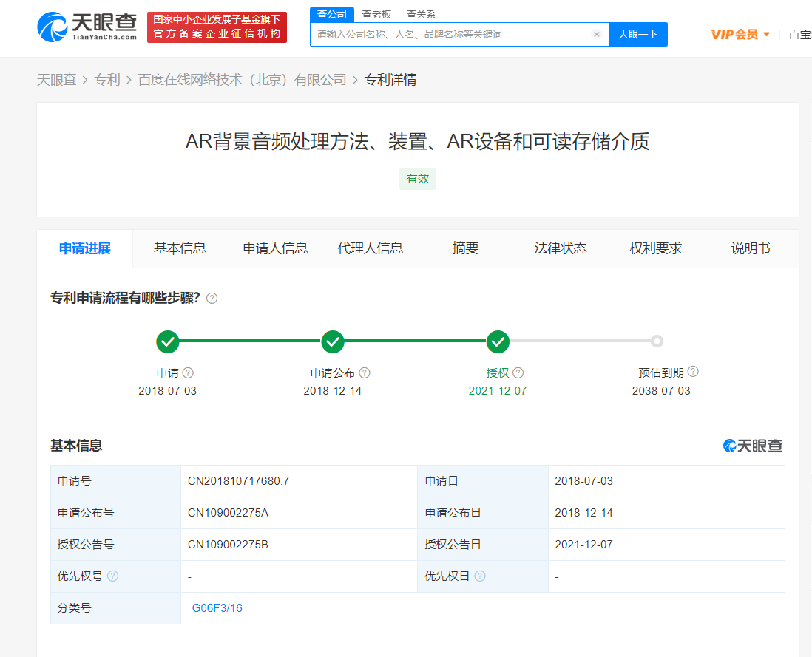Image resolution: width=812 pixels, height=657 pixels.
Task: Switch to 查公司 search tab
Action: [332, 15]
